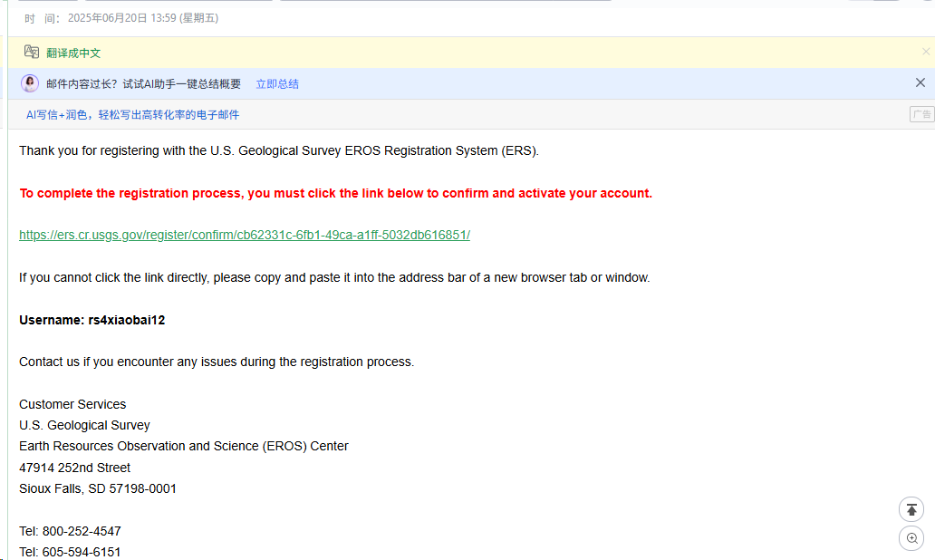Click the magnifier zoom icon

click(911, 538)
